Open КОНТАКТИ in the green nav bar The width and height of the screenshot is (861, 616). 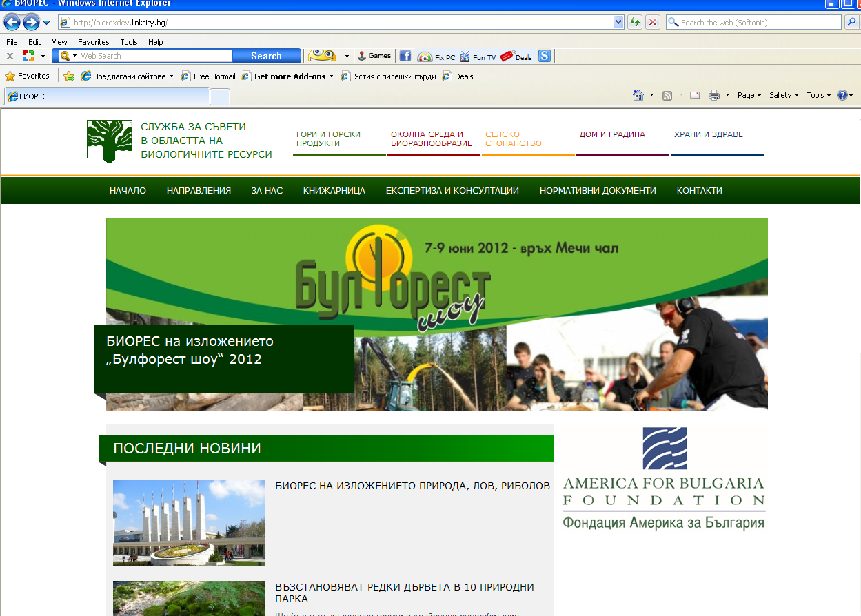(x=700, y=191)
